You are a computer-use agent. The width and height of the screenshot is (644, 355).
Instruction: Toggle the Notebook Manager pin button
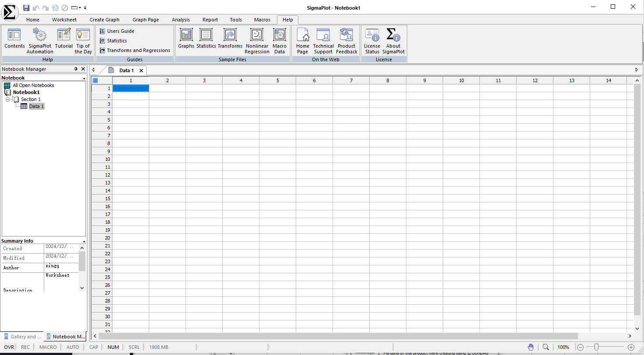click(x=76, y=69)
